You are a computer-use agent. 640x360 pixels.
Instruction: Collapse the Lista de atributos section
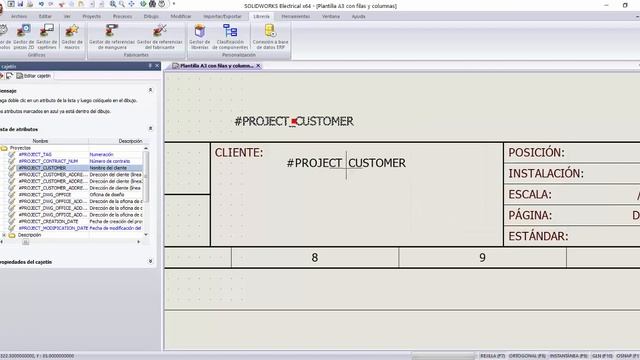(150, 129)
